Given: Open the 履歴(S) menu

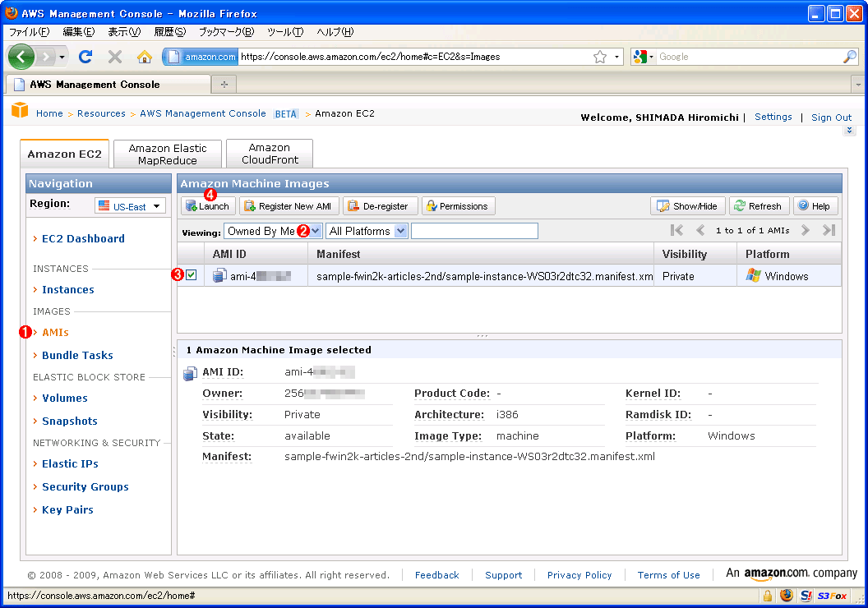Looking at the screenshot, I should [170, 32].
